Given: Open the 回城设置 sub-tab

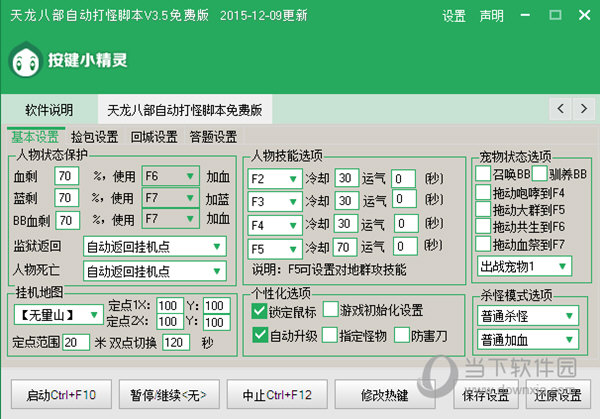Looking at the screenshot, I should coord(154,137).
